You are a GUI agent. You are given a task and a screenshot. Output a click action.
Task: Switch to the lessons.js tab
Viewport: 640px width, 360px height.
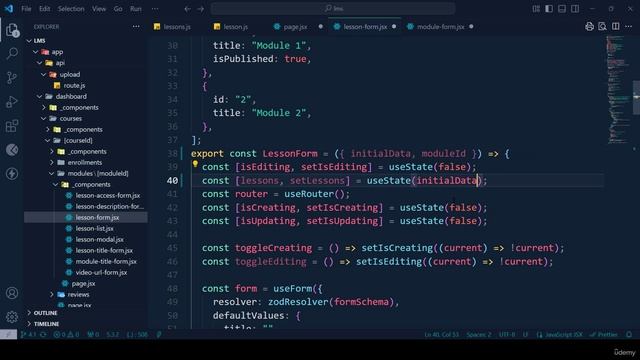click(x=177, y=27)
